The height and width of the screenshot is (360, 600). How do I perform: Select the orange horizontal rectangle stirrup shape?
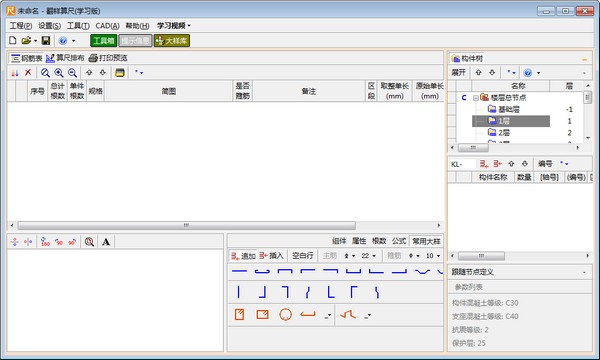[262, 314]
